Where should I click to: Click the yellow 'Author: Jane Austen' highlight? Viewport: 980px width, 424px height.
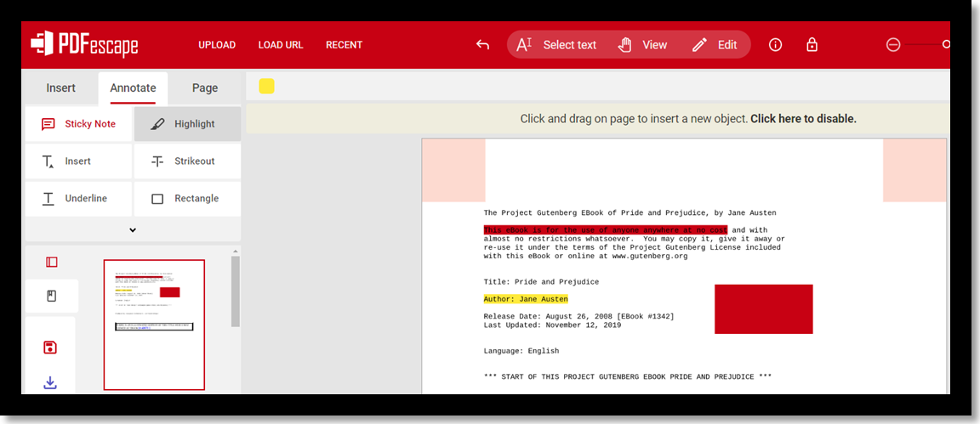526,299
